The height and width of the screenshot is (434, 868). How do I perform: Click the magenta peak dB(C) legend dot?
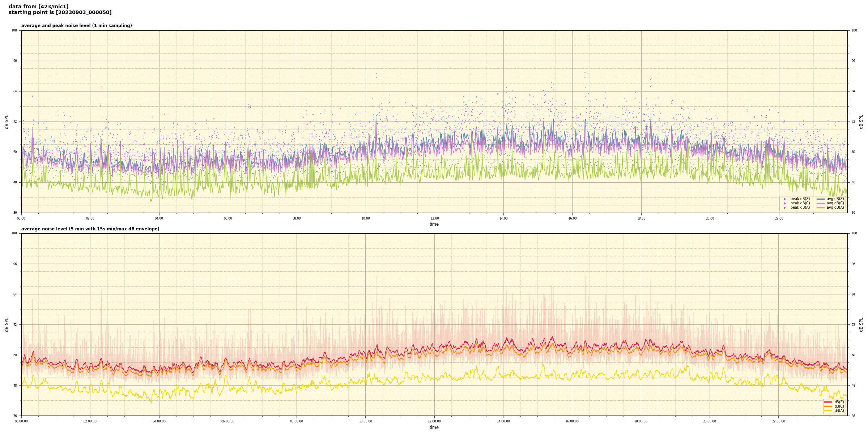pos(784,203)
